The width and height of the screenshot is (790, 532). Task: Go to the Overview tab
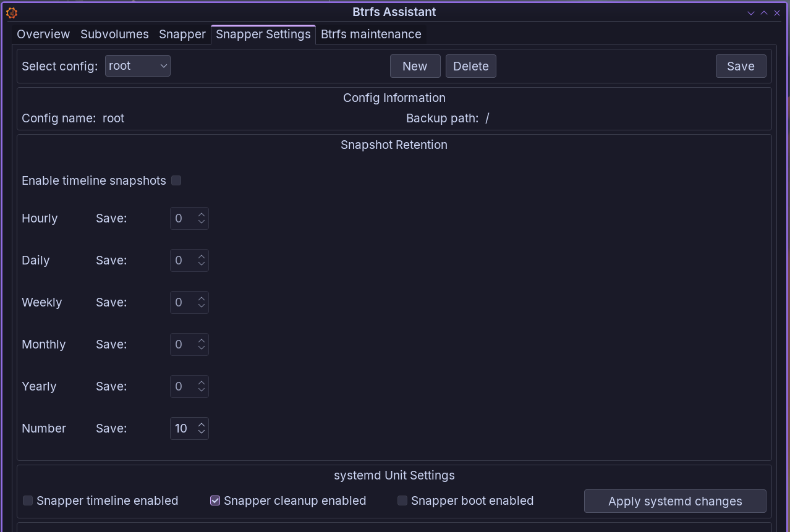click(43, 35)
